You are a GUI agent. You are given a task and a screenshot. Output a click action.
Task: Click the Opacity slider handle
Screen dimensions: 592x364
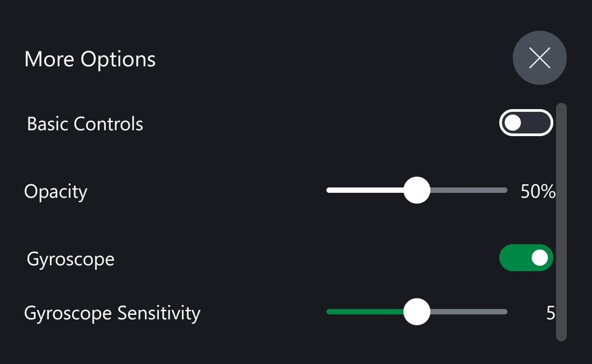coord(417,190)
